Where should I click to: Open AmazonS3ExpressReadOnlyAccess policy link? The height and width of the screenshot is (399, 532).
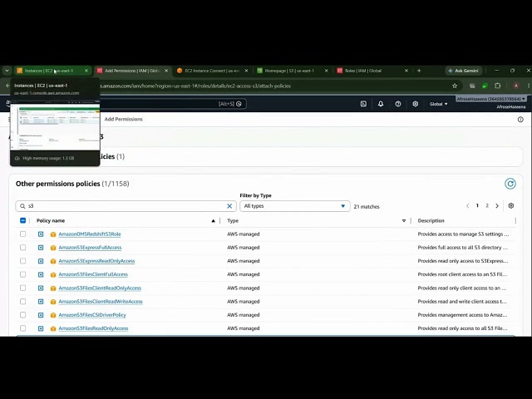[96, 261]
